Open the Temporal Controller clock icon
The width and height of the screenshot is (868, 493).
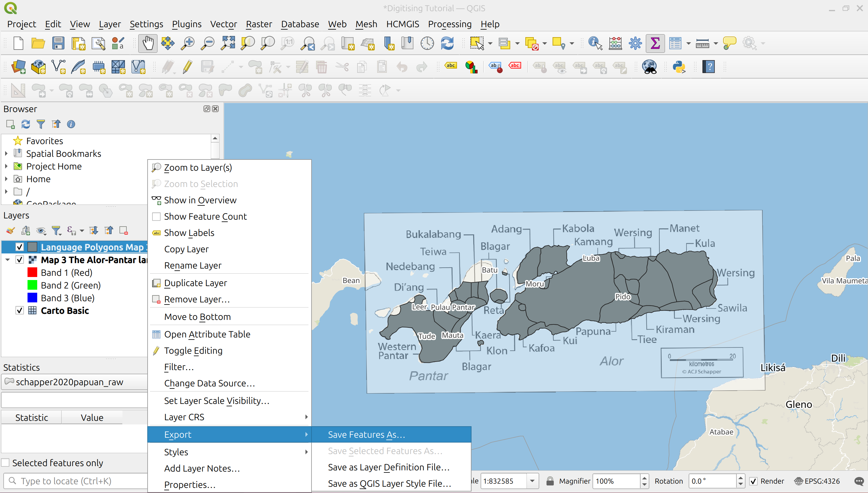click(427, 43)
